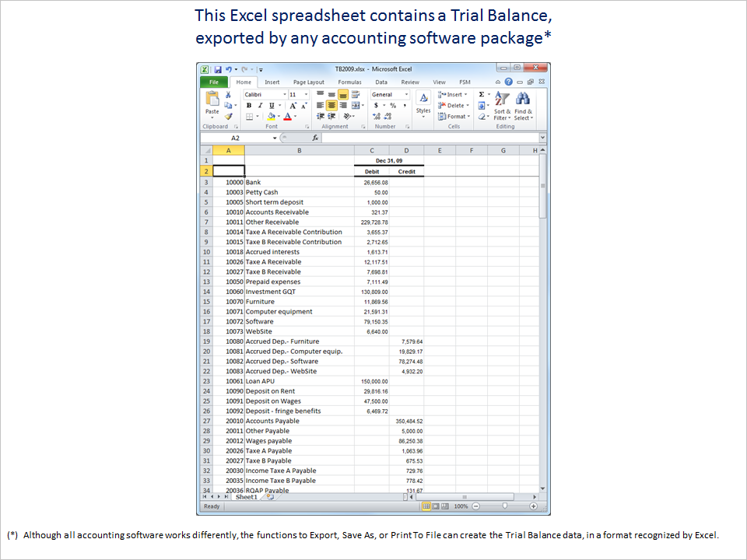Click the Sheet1 worksheet tab
Image resolution: width=747 pixels, height=560 pixels.
point(246,496)
